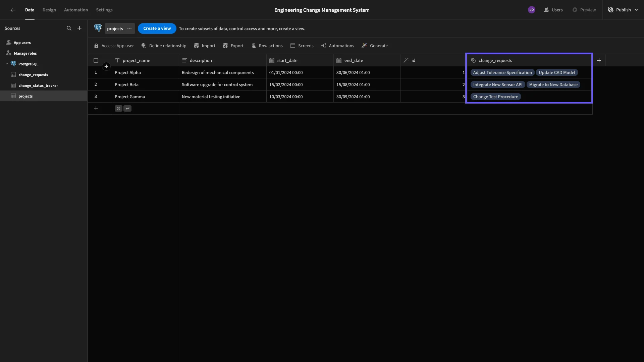Click the 'Integrate New Sensor API' tag

(498, 84)
